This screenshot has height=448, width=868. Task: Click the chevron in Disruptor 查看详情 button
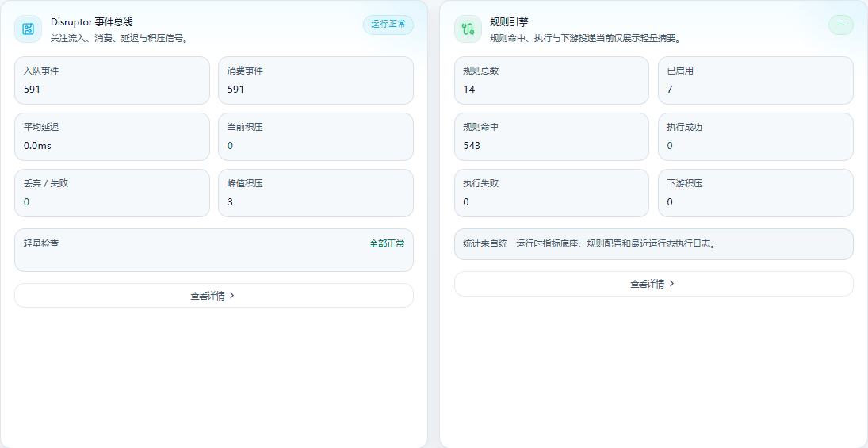pos(232,296)
